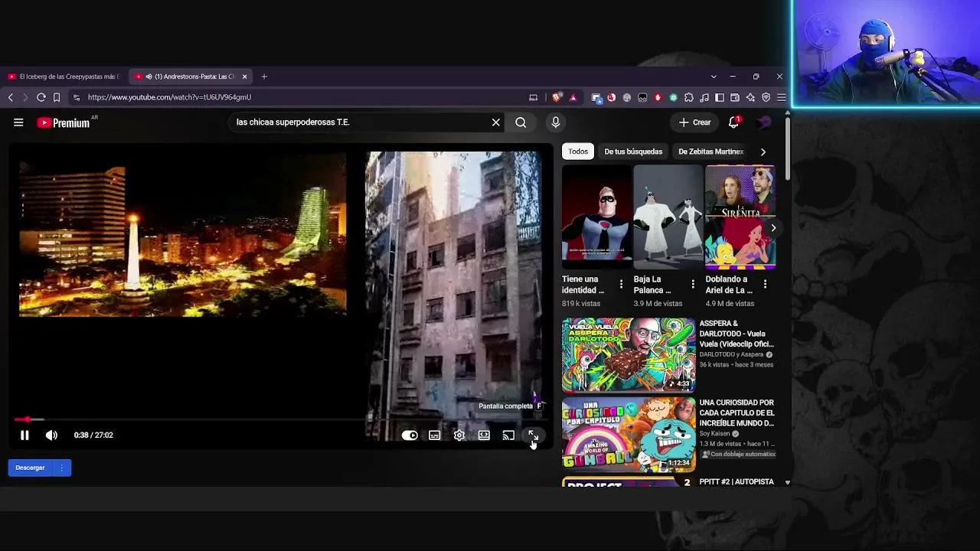Screen dimensions: 980x551
Task: Select the De tus búsquedas chip
Action: [x=633, y=152]
